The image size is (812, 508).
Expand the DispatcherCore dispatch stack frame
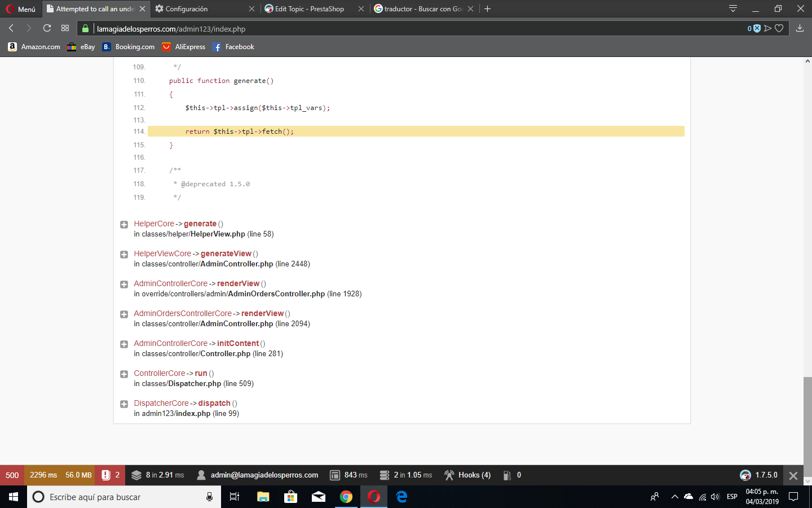[124, 404]
